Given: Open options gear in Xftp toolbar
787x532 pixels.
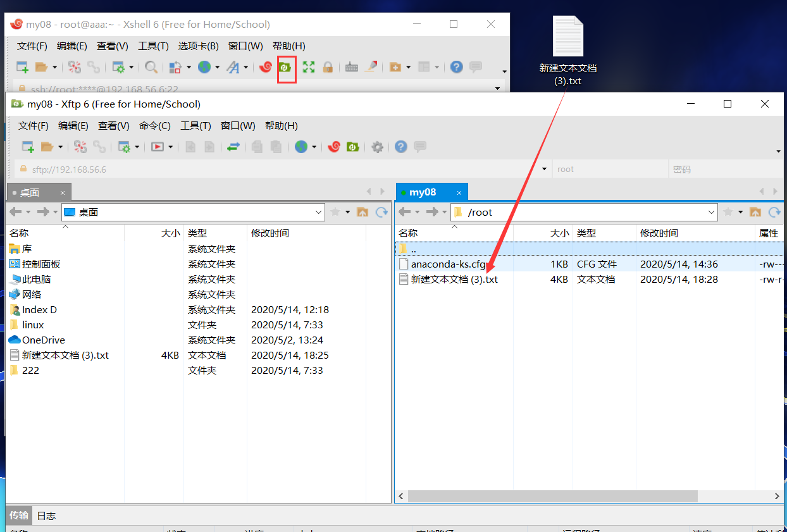Looking at the screenshot, I should pos(378,147).
